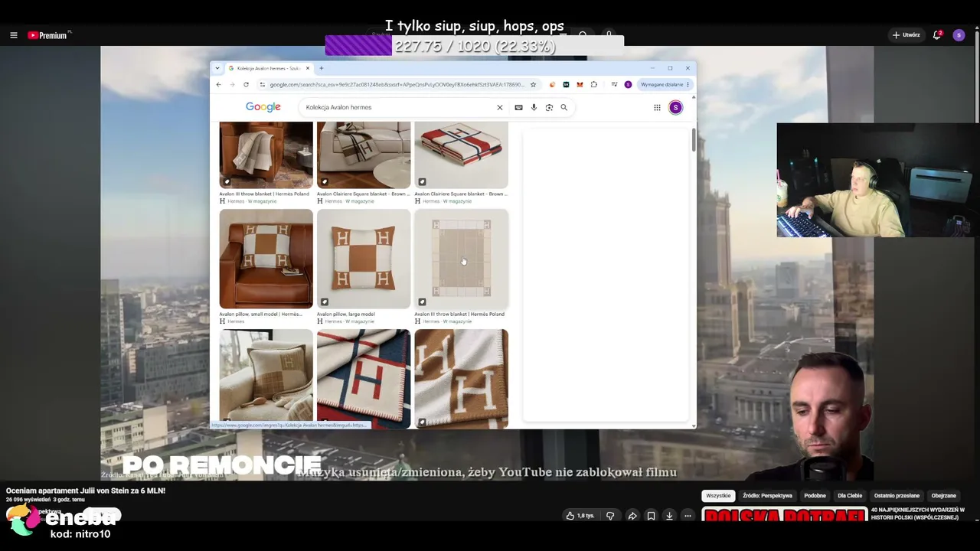Select the Ostatnio przesłane chip

(x=897, y=496)
